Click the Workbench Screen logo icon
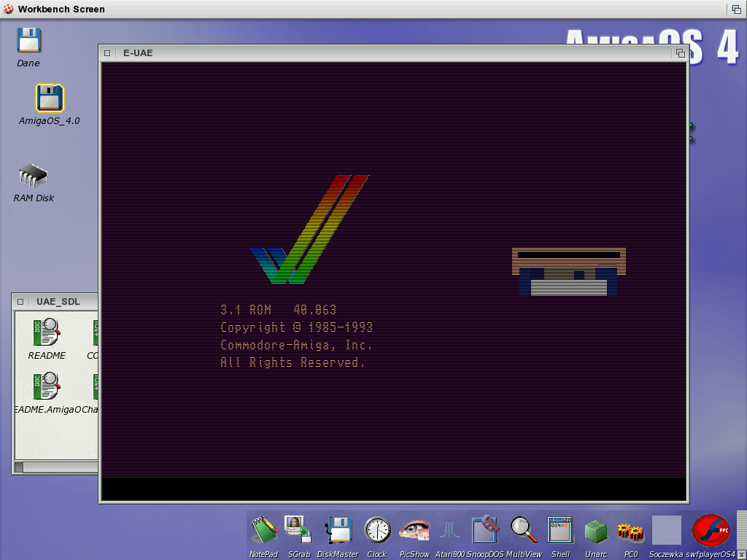The image size is (747, 560). point(8,9)
